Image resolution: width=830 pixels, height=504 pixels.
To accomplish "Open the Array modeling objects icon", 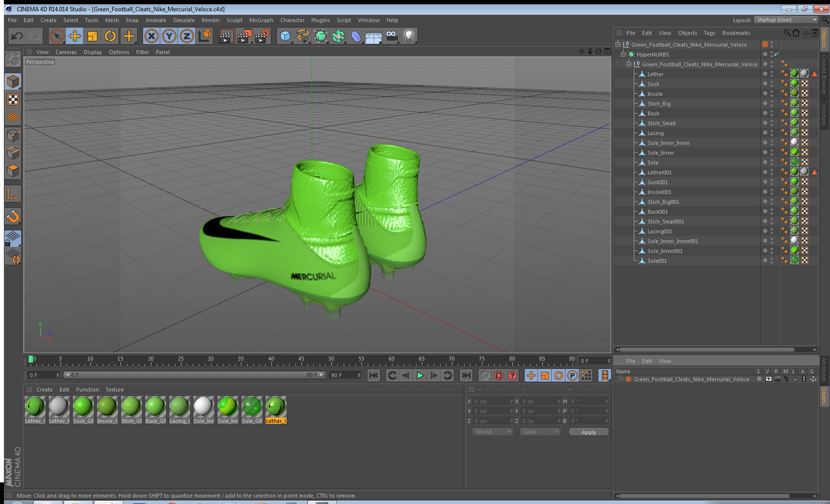I will 338,36.
